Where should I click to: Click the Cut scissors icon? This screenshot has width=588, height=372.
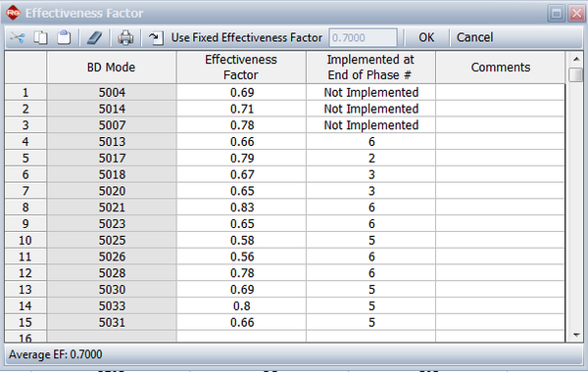[x=18, y=38]
